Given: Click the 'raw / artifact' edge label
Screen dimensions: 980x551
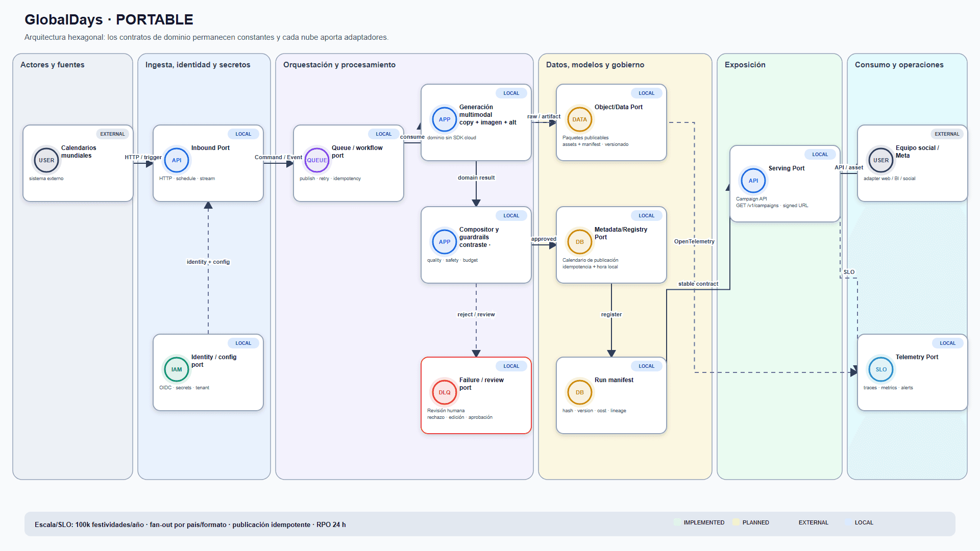Looking at the screenshot, I should [x=544, y=116].
